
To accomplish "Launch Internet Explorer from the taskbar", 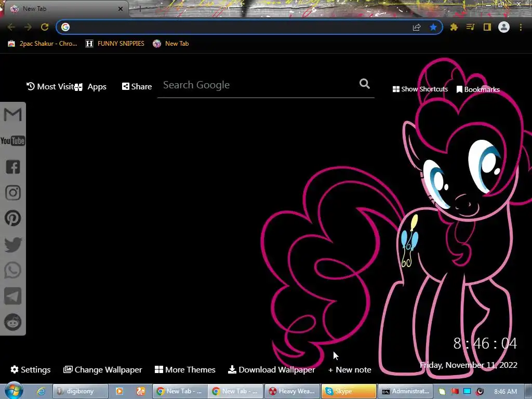I will [x=41, y=391].
